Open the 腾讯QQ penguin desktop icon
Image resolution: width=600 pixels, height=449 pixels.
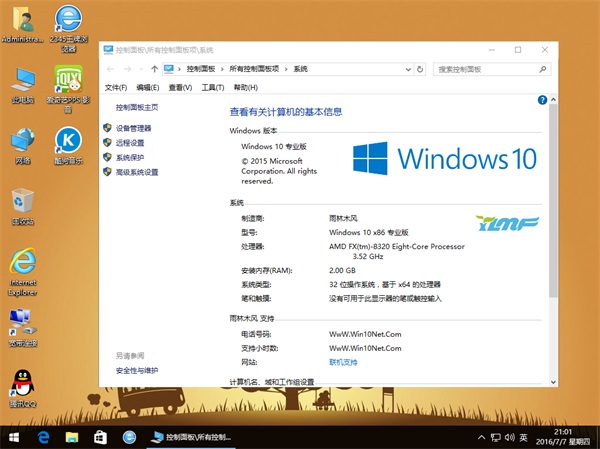[x=22, y=385]
